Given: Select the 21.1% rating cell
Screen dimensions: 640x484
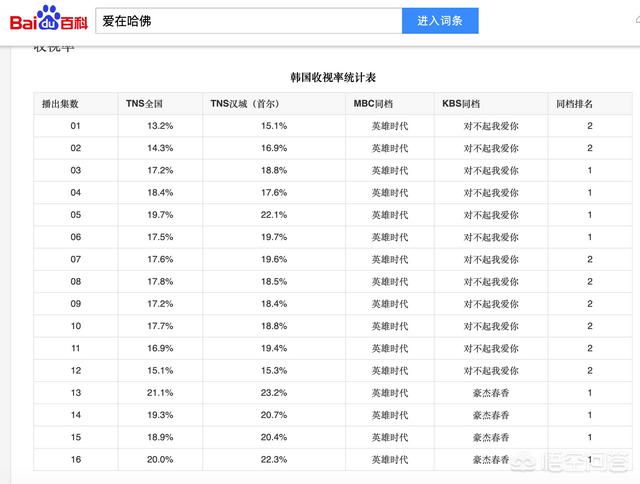Looking at the screenshot, I should [x=160, y=393].
